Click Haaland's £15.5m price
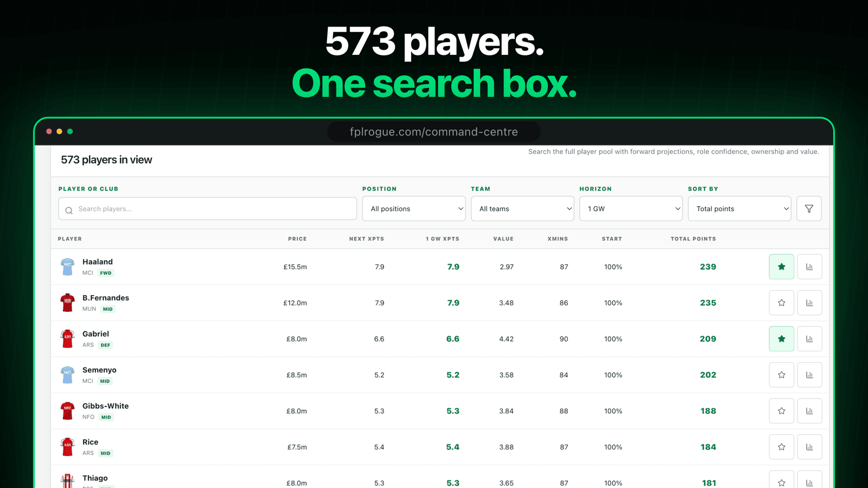 pyautogui.click(x=295, y=267)
